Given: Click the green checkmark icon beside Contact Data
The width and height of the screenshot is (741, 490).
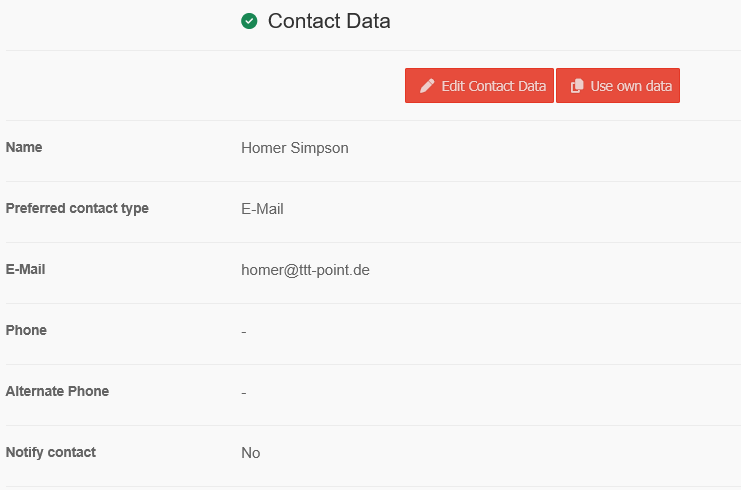Looking at the screenshot, I should pos(249,21).
